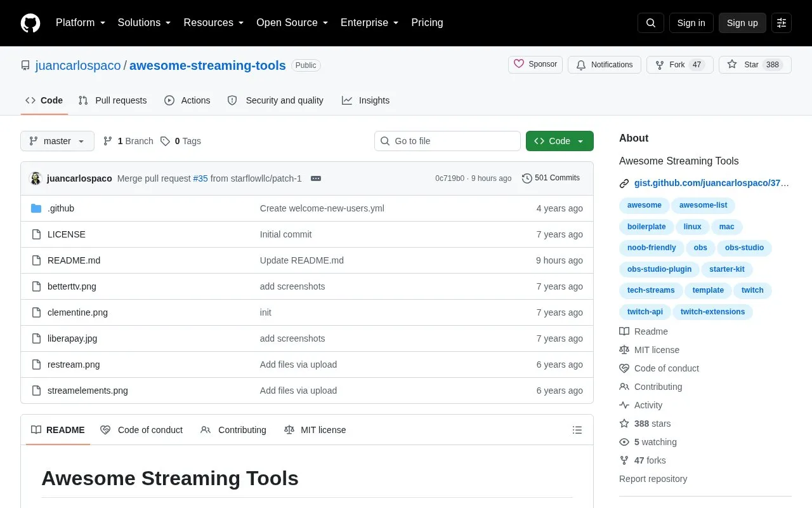Click the juancarlospaco avatar image
This screenshot has width=812, height=508.
pos(36,178)
